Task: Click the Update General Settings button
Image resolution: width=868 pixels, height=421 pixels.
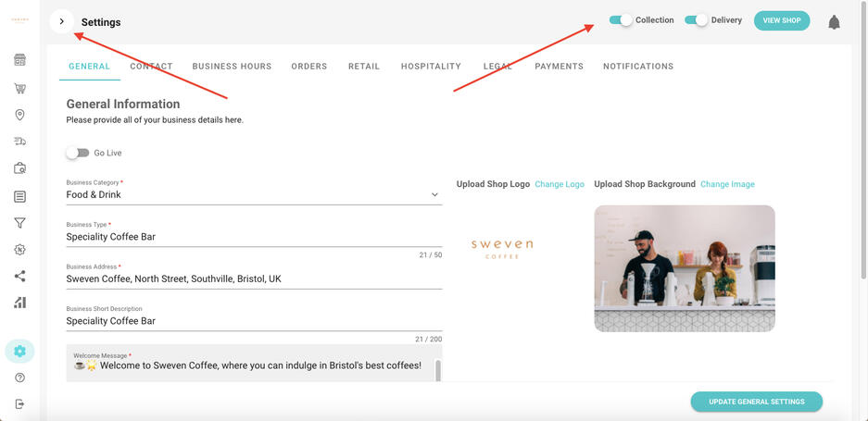Action: (756, 402)
